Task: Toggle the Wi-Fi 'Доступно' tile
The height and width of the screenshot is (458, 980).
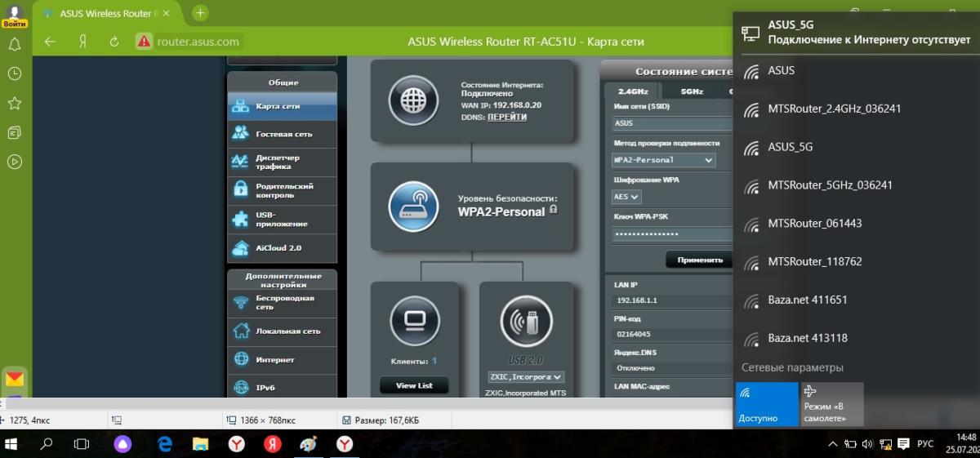Action: [766, 403]
